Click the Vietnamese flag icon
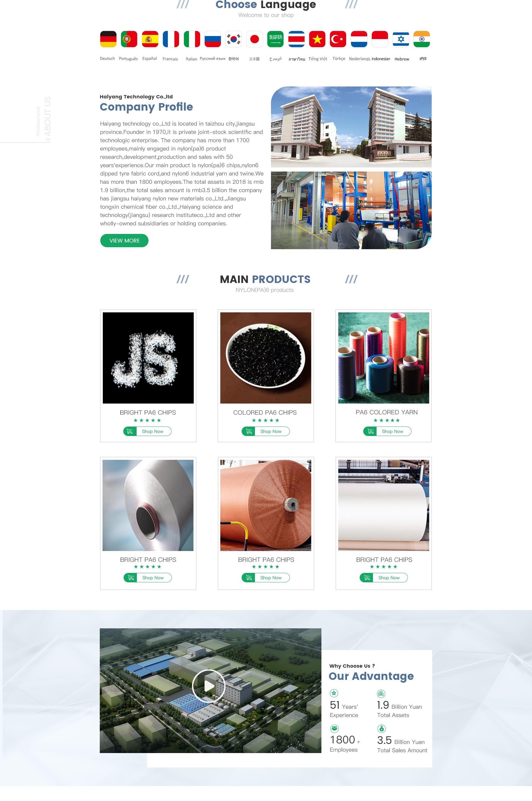The width and height of the screenshot is (532, 801). tap(317, 39)
